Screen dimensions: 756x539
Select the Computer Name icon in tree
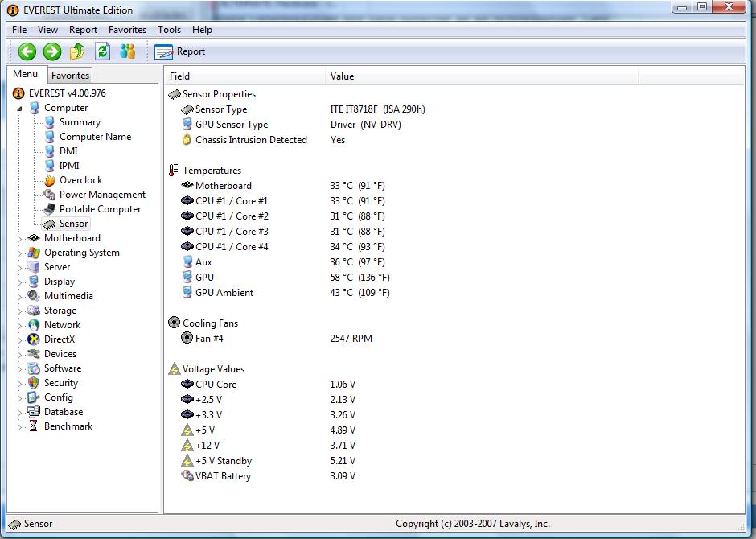[x=50, y=137]
